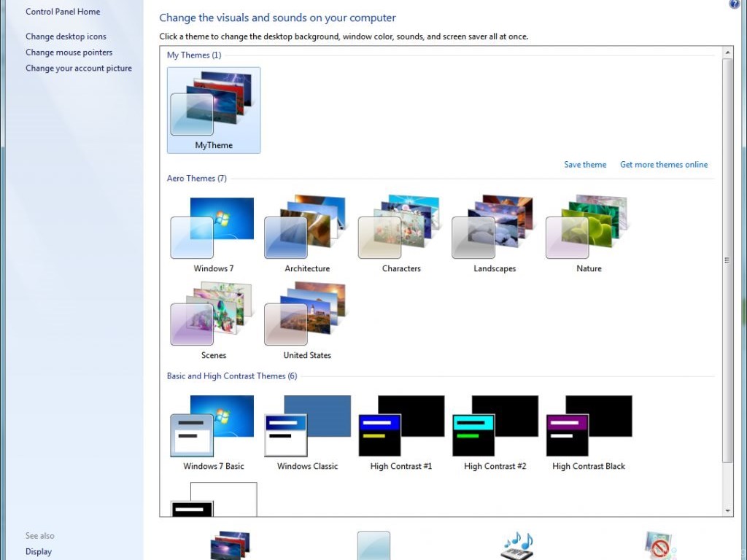Open the blue help question mark icon
747x560 pixels.
pos(735,4)
